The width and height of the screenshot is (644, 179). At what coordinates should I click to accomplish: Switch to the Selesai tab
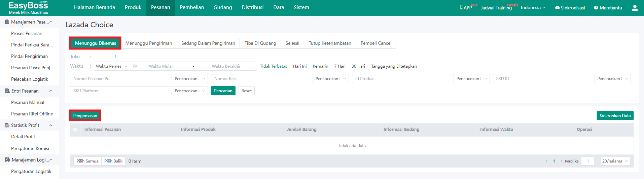[292, 43]
